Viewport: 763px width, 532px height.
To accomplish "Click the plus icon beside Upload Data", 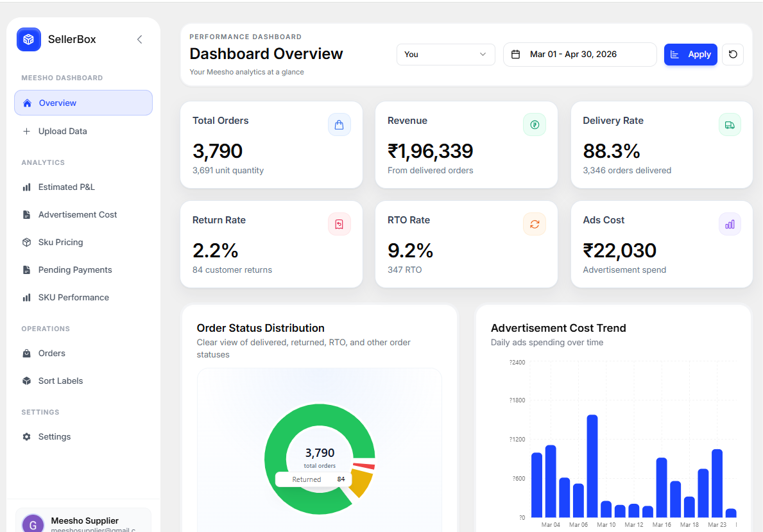I will pos(27,131).
